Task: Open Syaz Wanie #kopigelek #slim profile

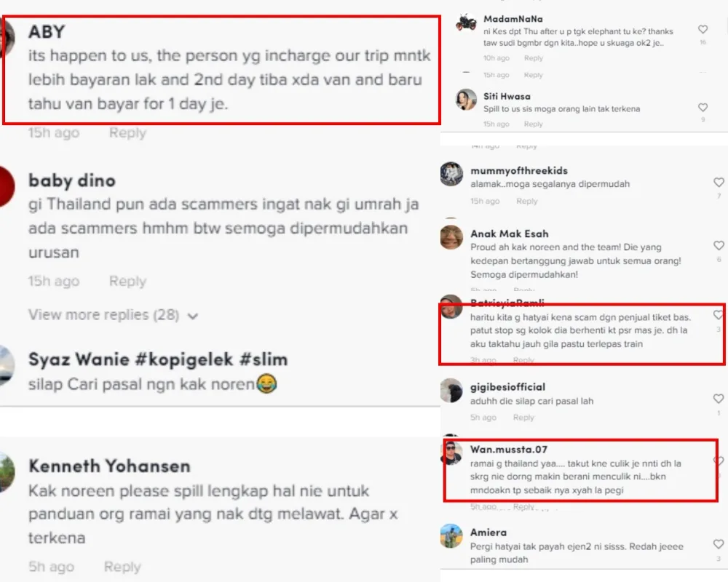Action: [158, 359]
